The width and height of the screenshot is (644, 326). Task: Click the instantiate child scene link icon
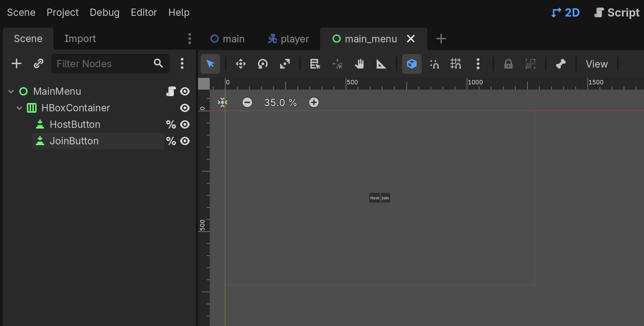(x=38, y=63)
